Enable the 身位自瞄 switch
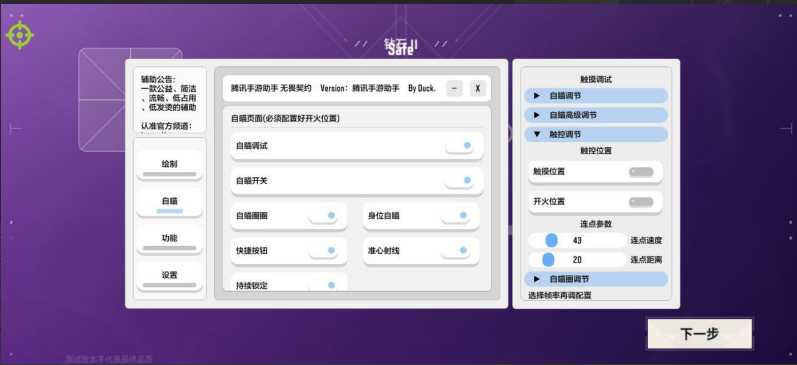Viewport: 797px width, 365px height. [x=455, y=216]
